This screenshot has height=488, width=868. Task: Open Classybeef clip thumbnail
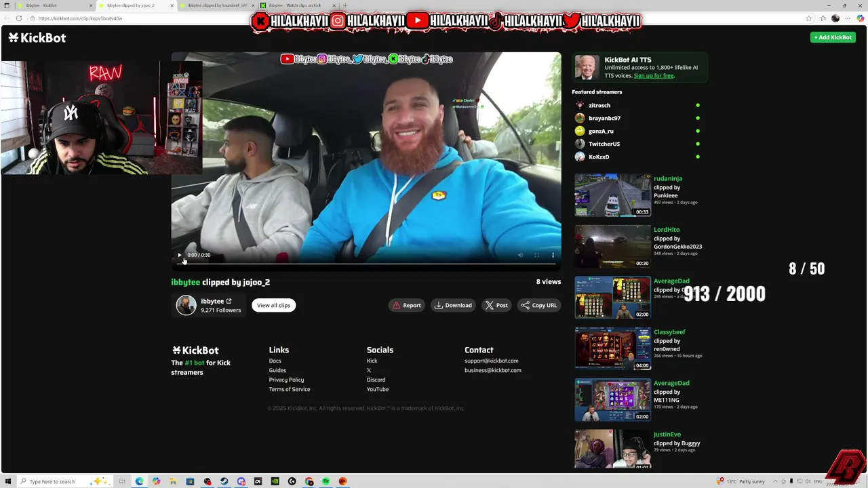pyautogui.click(x=612, y=348)
